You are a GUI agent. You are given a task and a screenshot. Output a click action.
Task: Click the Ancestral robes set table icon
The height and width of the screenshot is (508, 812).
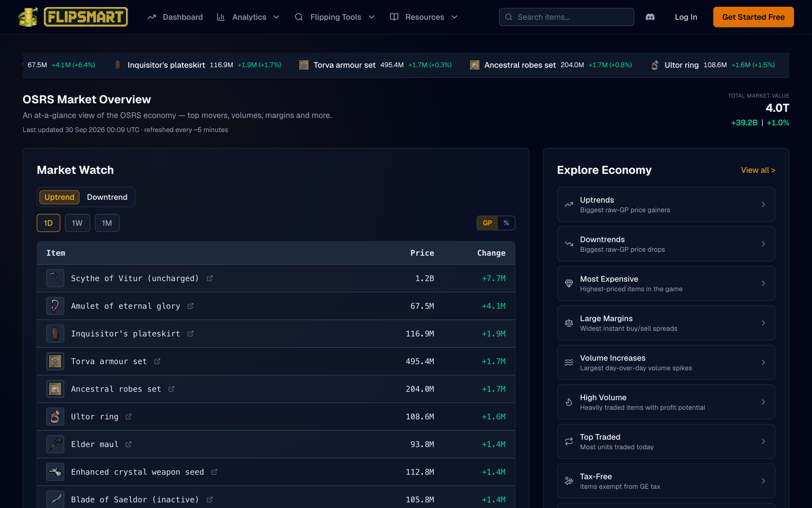click(55, 389)
